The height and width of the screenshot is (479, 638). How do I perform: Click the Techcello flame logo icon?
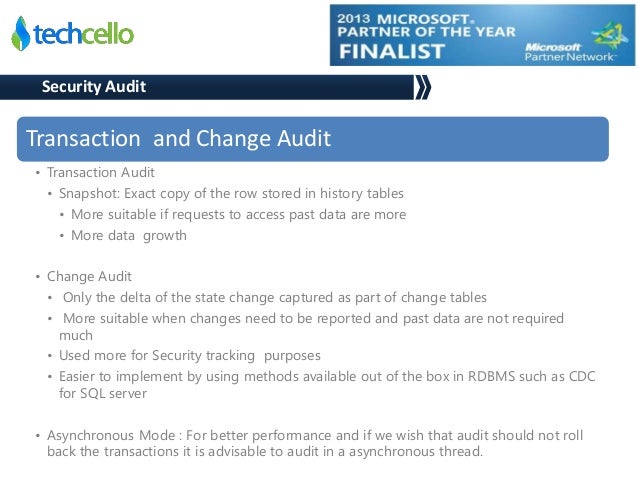point(21,33)
